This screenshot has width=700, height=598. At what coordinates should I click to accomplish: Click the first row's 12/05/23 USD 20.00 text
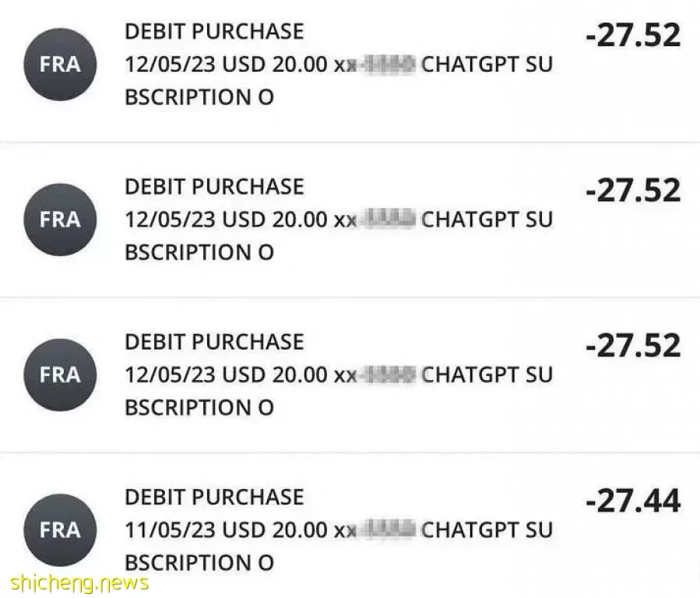pyautogui.click(x=227, y=65)
